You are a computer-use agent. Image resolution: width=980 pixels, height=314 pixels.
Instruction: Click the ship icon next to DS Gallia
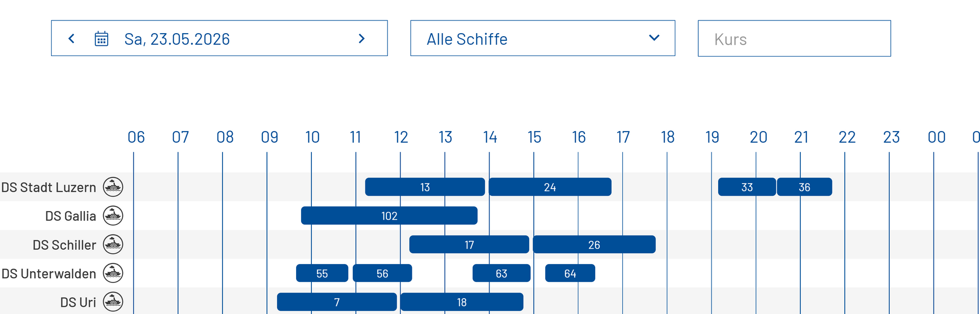(113, 216)
